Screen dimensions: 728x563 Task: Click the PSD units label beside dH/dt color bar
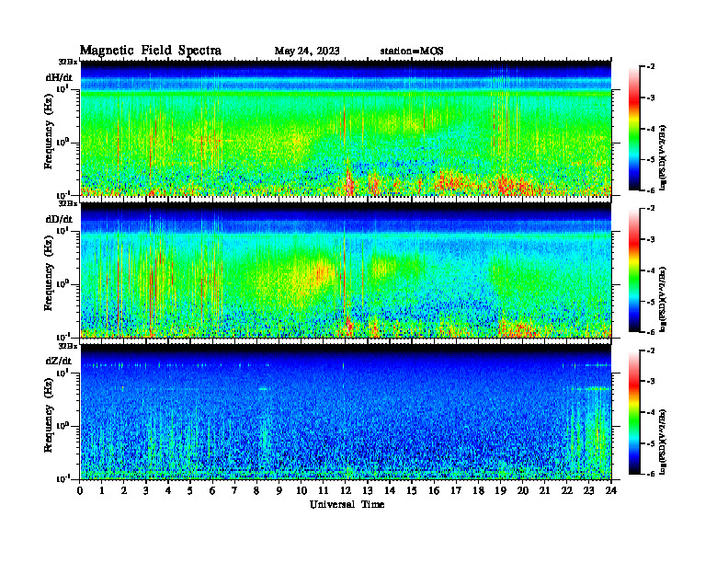click(x=663, y=157)
